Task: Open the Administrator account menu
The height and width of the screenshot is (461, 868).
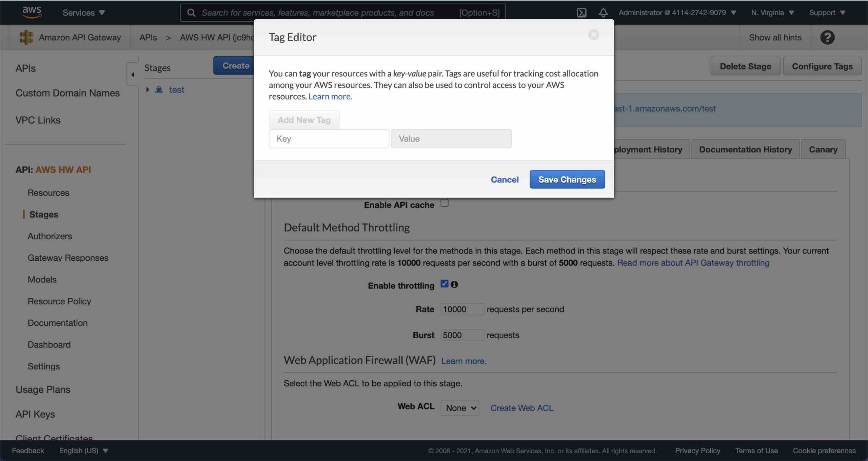Action: pos(677,13)
